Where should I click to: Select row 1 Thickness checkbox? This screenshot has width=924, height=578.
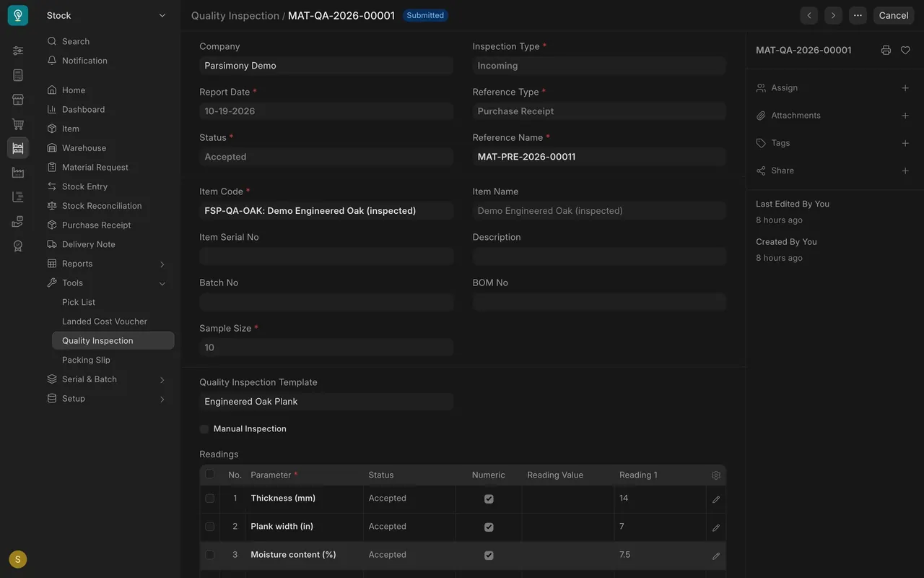210,499
